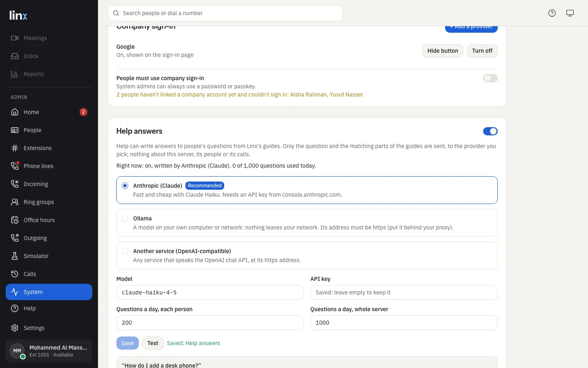Click the API key input field
Viewport: 588px width, 368px height.
coord(404,292)
